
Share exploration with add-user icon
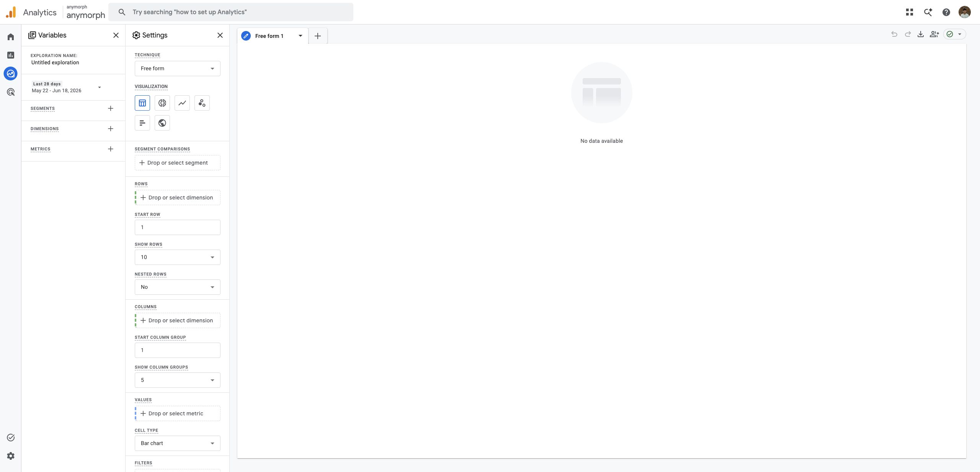934,34
